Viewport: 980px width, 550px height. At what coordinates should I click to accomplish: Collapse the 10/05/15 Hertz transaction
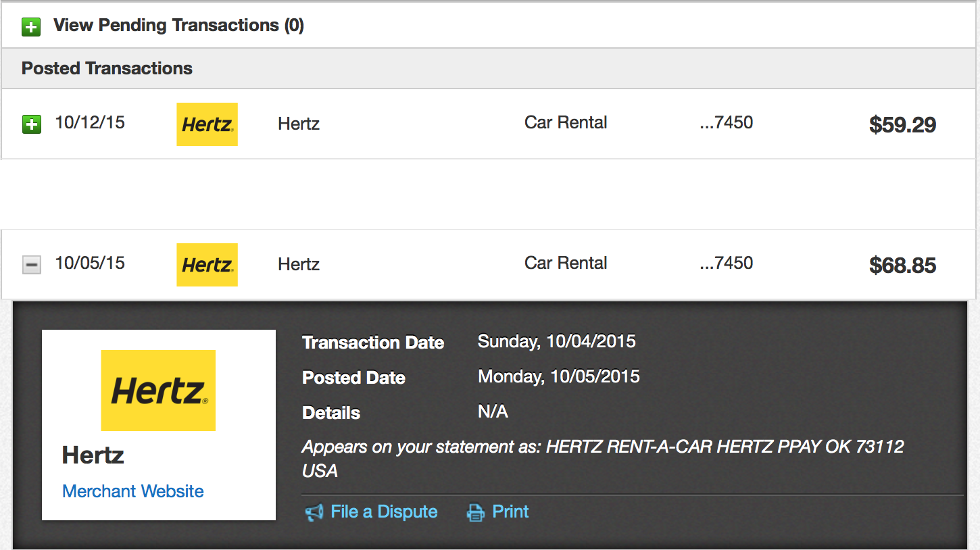[x=31, y=265]
